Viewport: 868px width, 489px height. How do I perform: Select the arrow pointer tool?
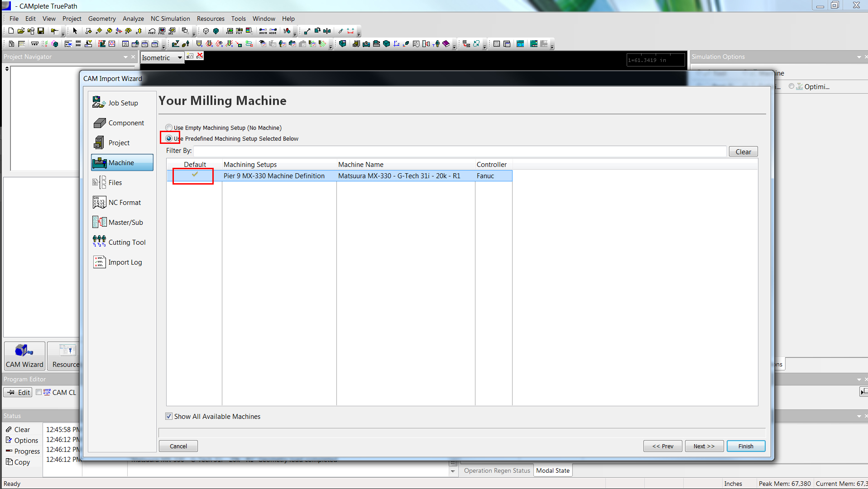75,31
